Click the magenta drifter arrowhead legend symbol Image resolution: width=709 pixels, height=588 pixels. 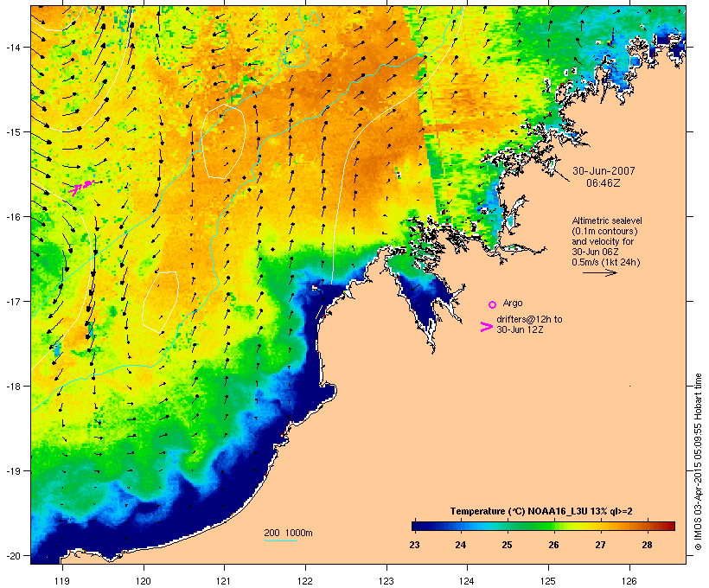pos(486,327)
